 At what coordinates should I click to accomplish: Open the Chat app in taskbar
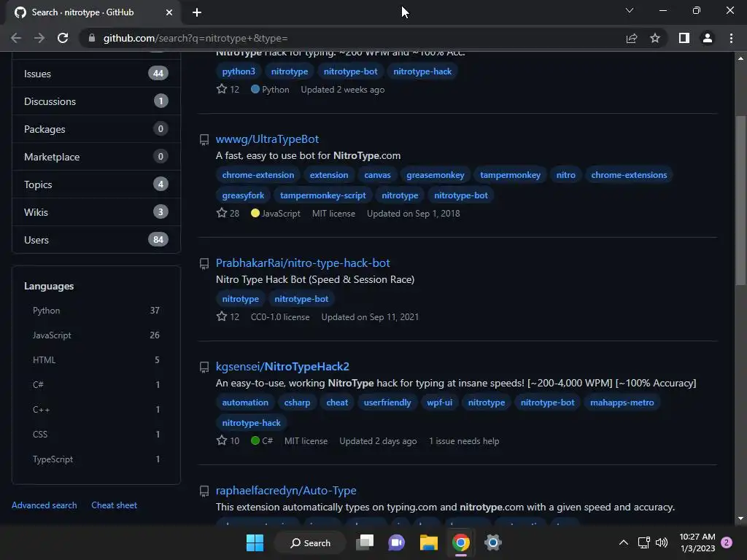tap(396, 542)
